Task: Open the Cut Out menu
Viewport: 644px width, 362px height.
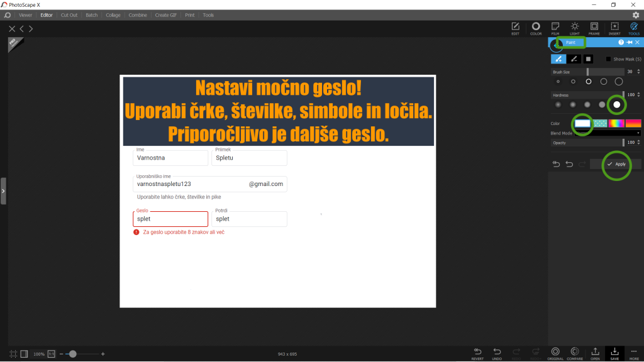Action: point(69,15)
